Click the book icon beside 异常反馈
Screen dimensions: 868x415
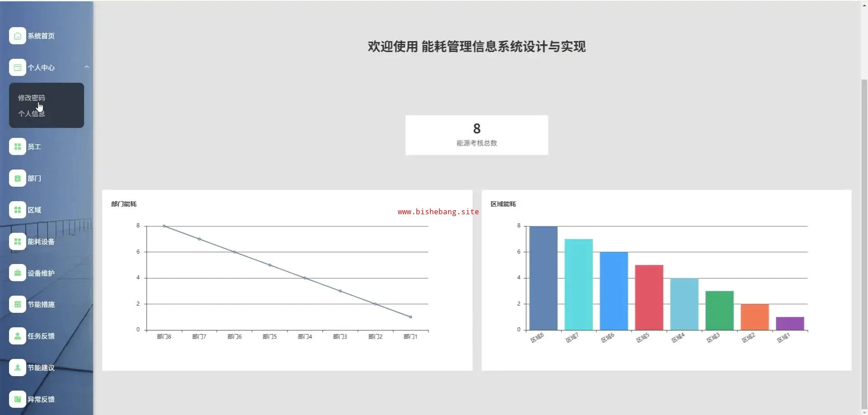17,399
